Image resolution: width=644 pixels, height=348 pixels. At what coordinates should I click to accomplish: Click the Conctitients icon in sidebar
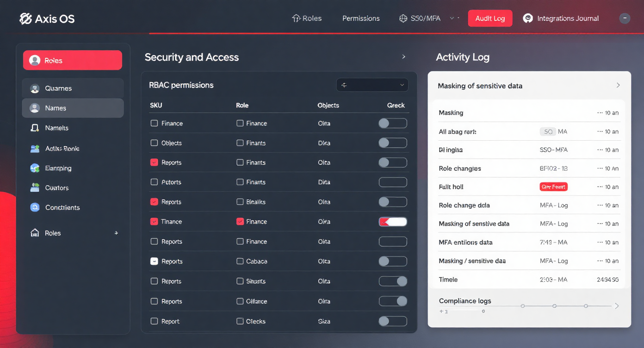pos(35,208)
